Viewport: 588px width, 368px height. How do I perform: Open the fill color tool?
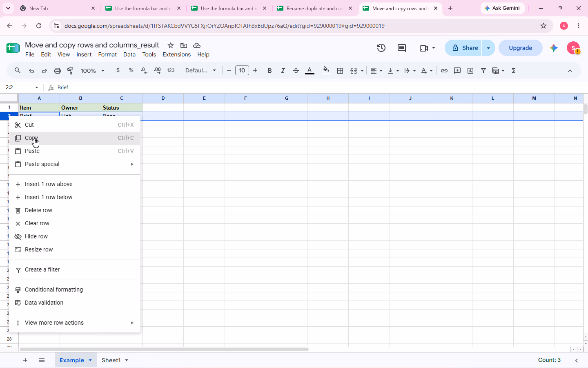(326, 71)
